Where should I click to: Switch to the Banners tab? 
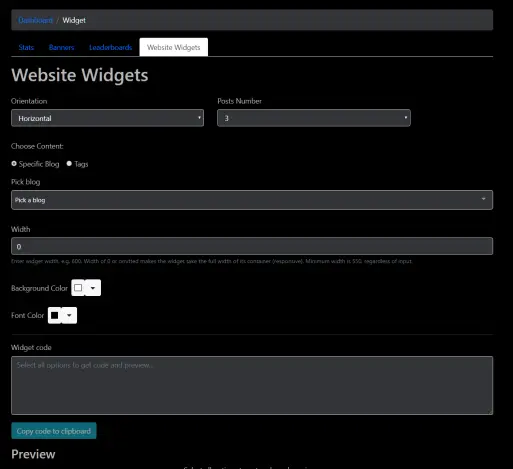tap(61, 47)
